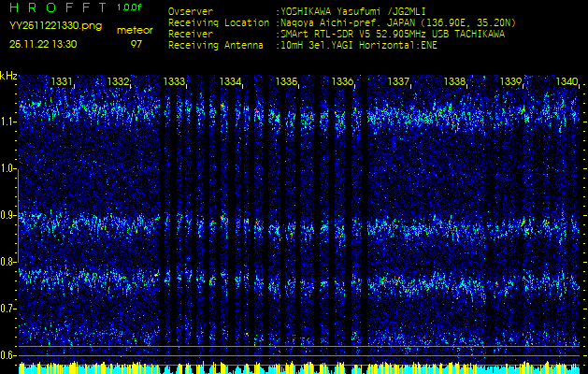Click the 1340 time marker

click(566, 82)
